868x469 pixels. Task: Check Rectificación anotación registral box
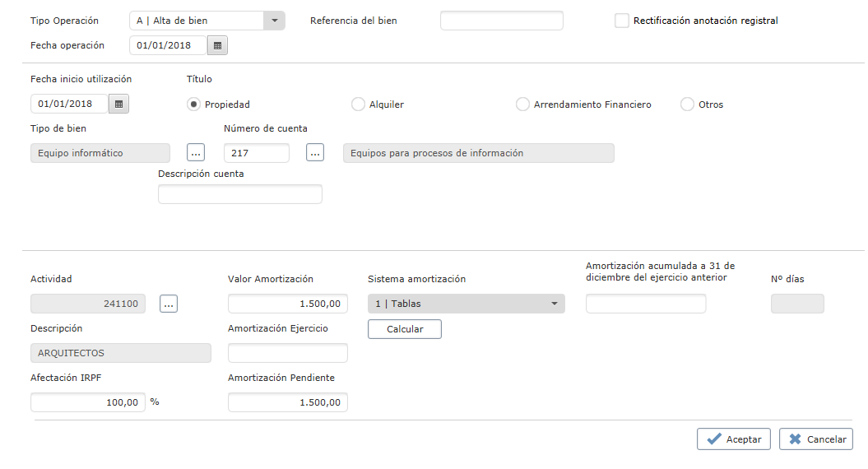622,21
